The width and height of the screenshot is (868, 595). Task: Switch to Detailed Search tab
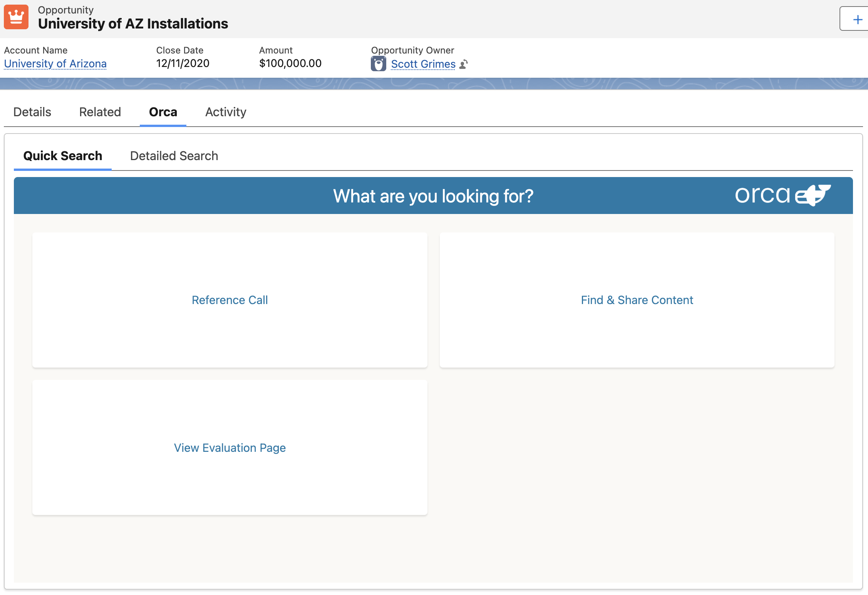tap(174, 156)
